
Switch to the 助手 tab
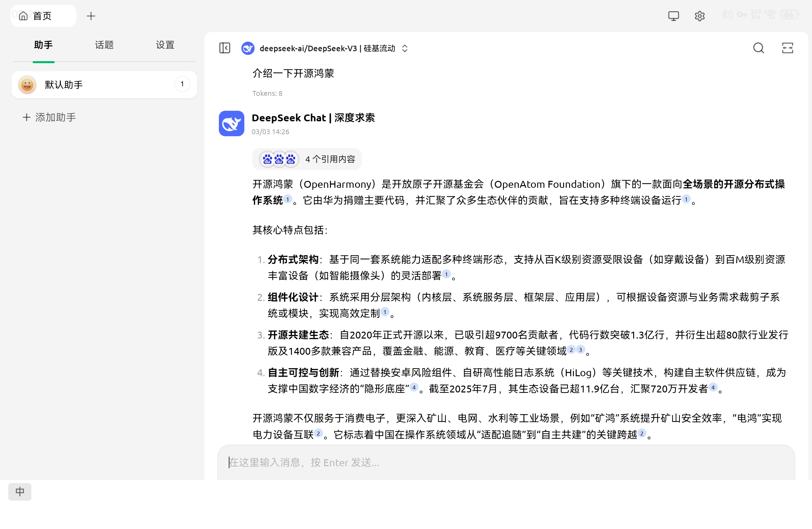click(x=43, y=45)
